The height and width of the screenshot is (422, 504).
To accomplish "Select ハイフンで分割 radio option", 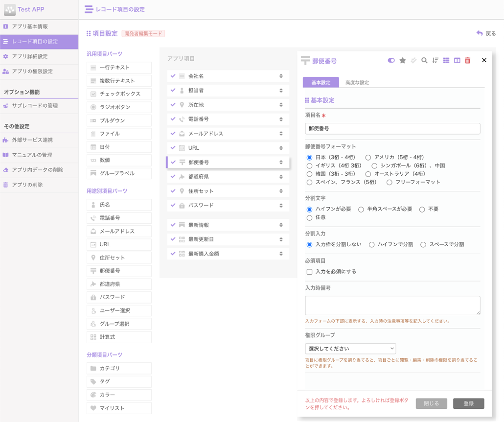I will pyautogui.click(x=371, y=245).
